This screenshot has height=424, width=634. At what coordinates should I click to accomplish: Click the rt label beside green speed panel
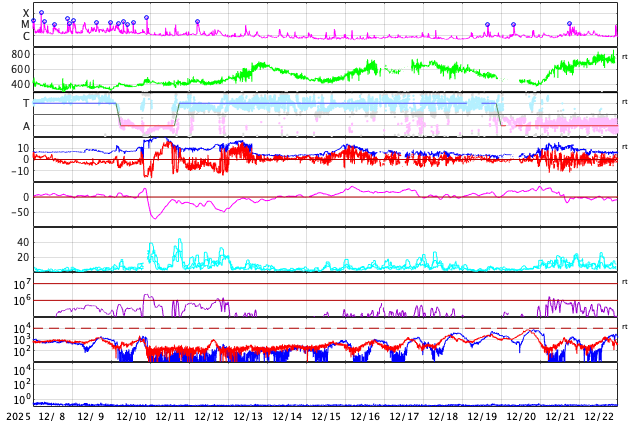[x=624, y=56]
